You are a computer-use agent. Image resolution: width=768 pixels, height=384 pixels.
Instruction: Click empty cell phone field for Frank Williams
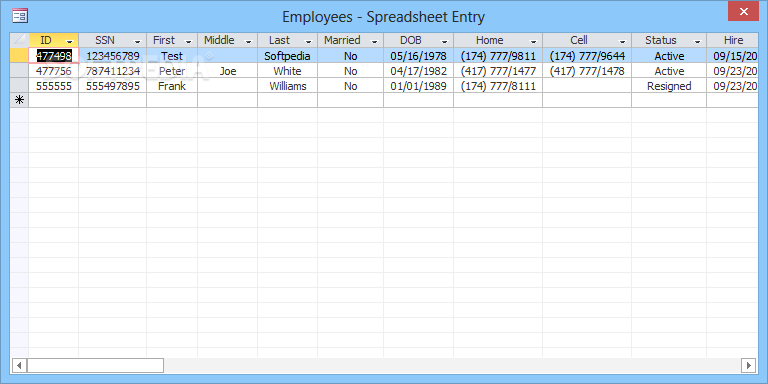click(x=587, y=86)
